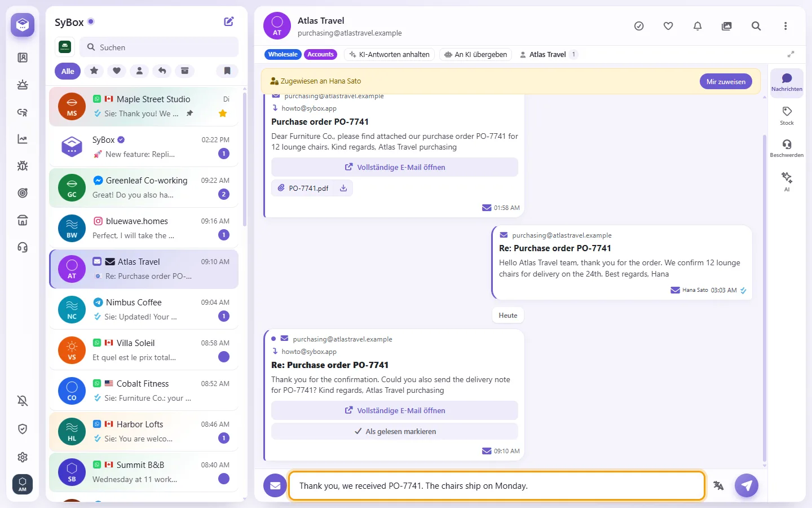The width and height of the screenshot is (812, 508).
Task: Send the message with the paper plane button
Action: tap(747, 485)
